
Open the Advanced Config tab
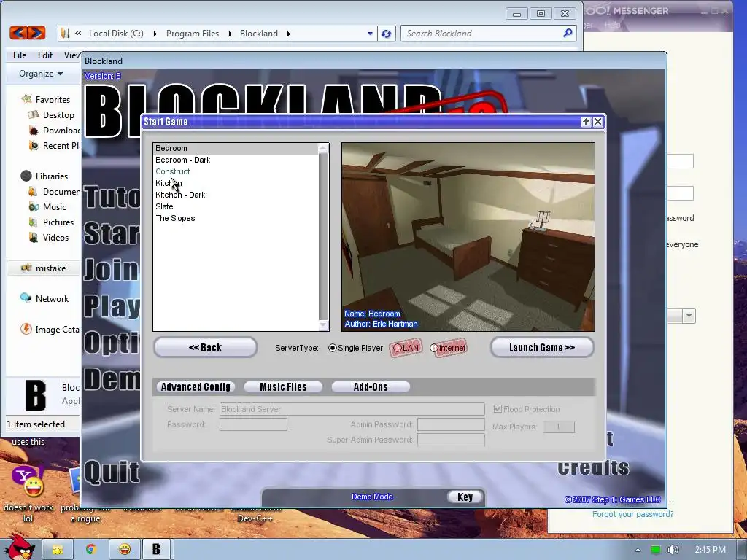coord(196,387)
